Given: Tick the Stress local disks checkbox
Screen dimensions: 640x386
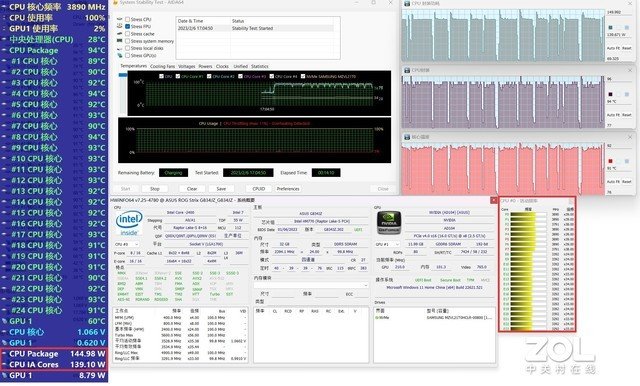Looking at the screenshot, I should (128, 48).
